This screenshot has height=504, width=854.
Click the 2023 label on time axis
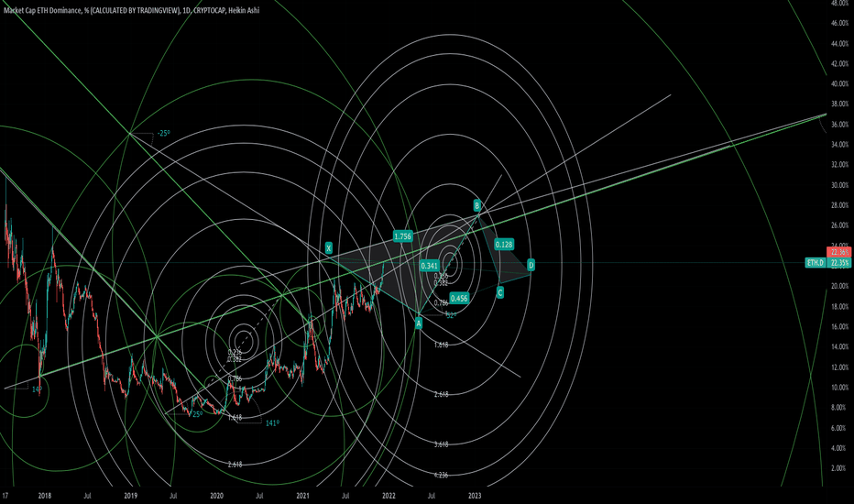coord(475,496)
